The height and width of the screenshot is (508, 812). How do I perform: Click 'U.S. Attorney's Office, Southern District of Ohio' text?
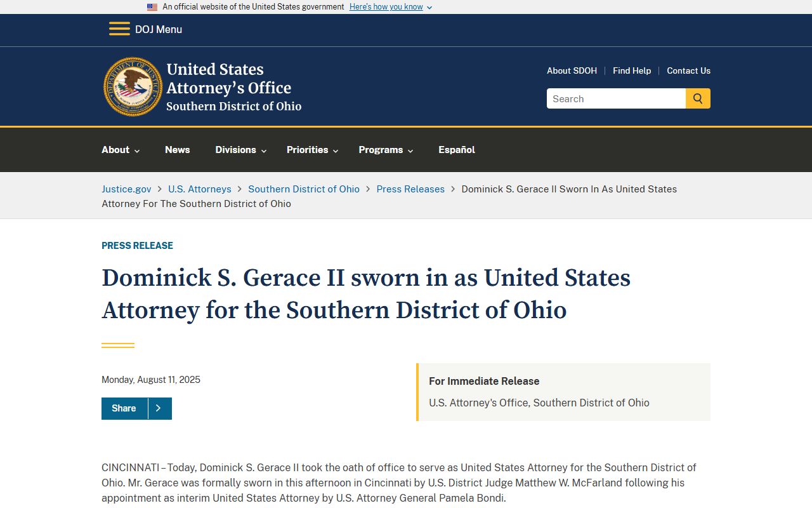(539, 403)
